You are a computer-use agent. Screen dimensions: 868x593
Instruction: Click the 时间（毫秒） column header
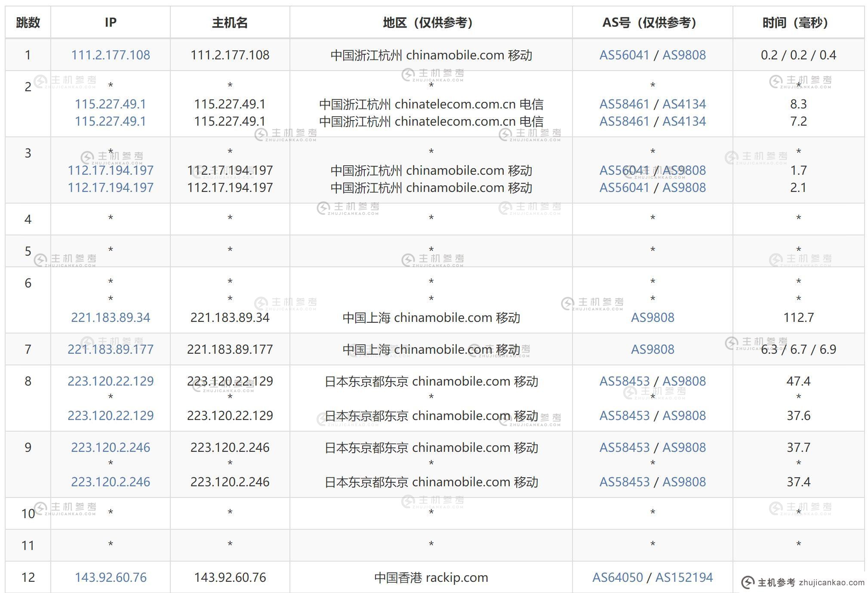click(798, 22)
